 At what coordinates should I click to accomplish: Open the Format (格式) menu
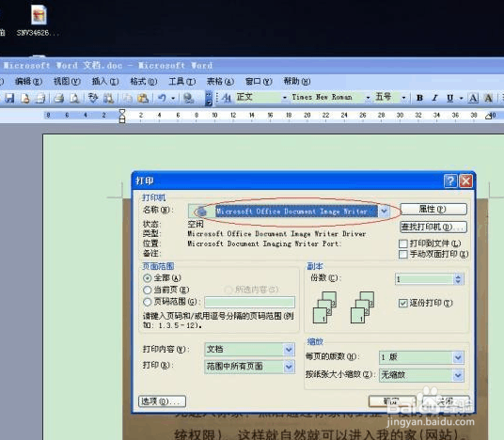coord(143,81)
